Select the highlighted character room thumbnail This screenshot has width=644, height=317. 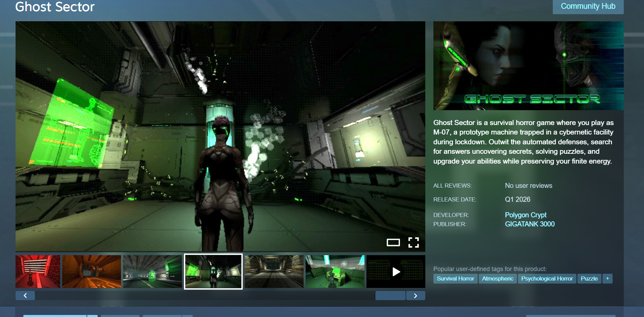213,272
